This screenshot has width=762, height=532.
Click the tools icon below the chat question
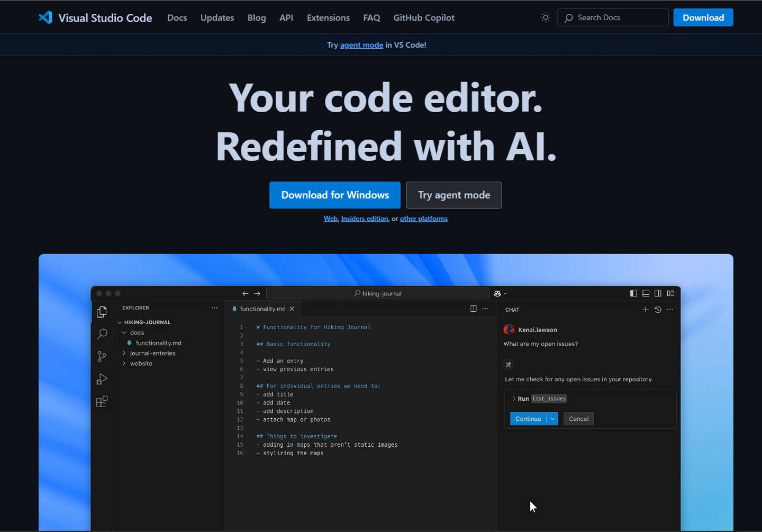point(508,364)
